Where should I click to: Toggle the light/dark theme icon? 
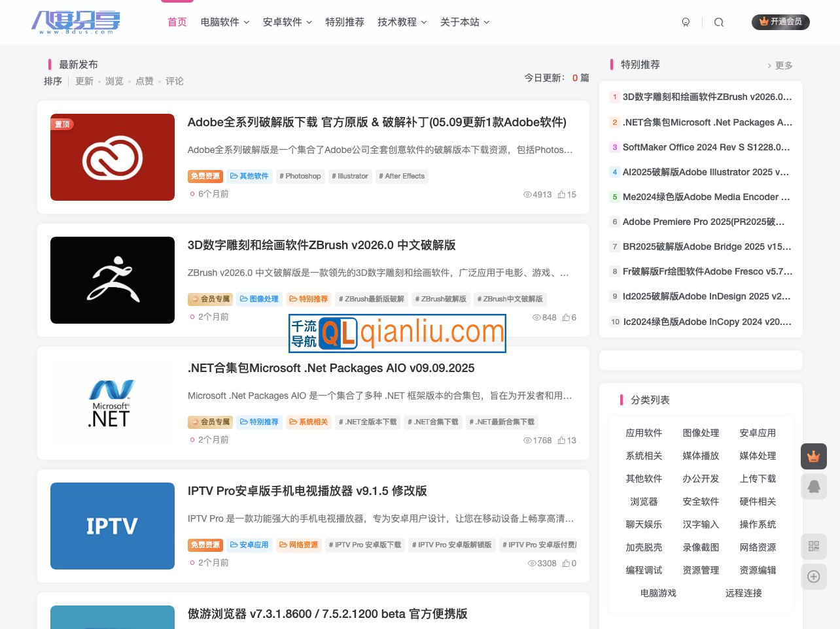click(686, 22)
